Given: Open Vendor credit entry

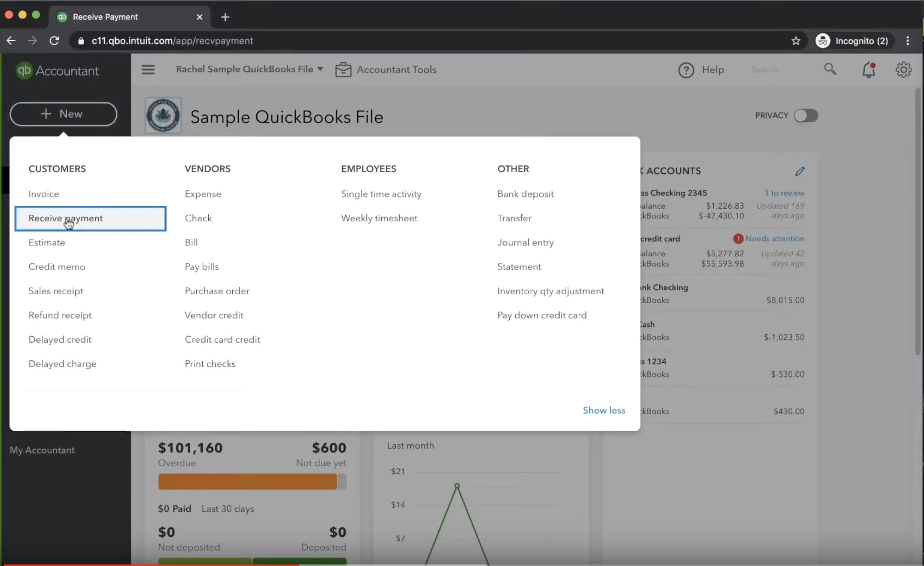Looking at the screenshot, I should 214,315.
